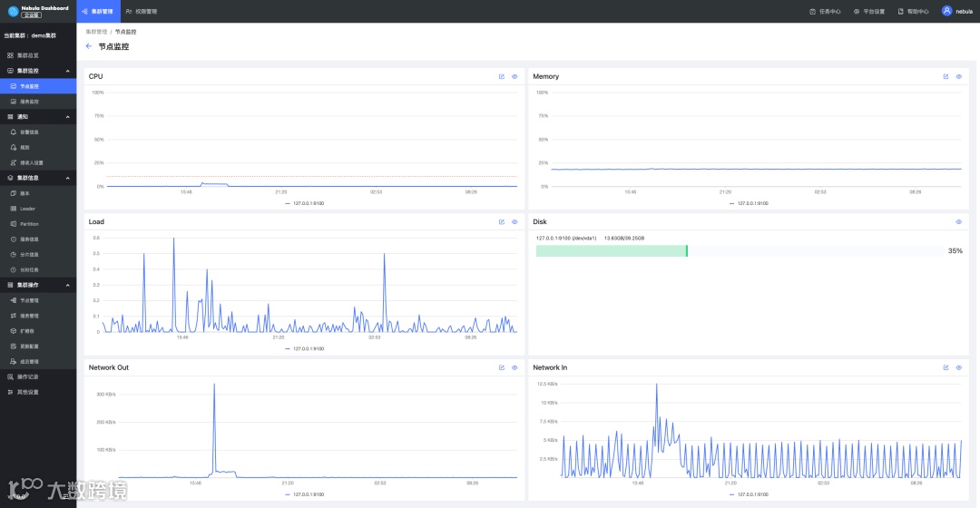This screenshot has height=508, width=980.
Task: Click the Network In panel title
Action: pos(550,367)
